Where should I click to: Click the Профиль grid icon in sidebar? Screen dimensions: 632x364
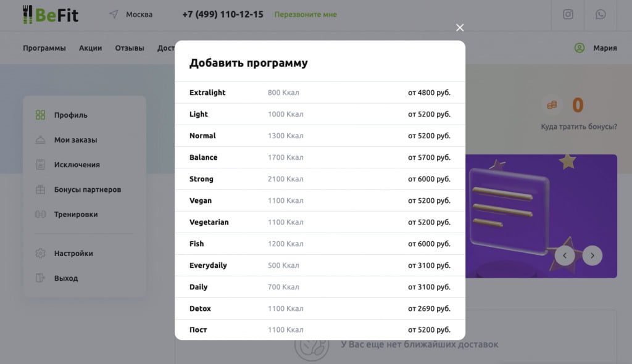41,115
